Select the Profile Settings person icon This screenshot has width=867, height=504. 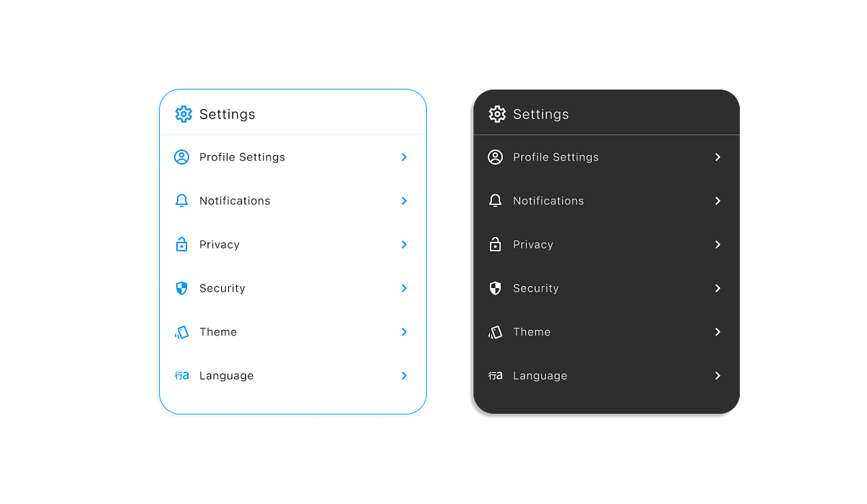[x=181, y=157]
